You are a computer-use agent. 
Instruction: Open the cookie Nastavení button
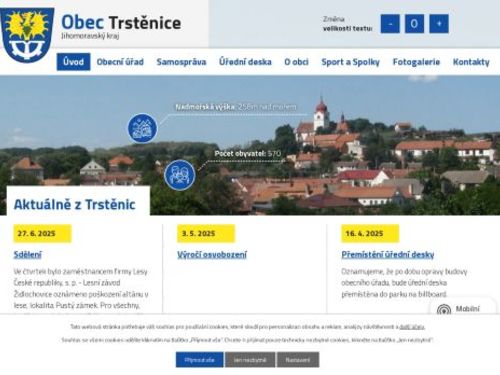coord(298,360)
